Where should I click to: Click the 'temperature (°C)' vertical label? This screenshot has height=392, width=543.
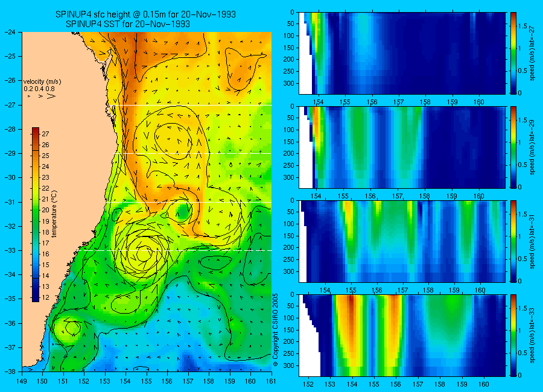click(54, 214)
